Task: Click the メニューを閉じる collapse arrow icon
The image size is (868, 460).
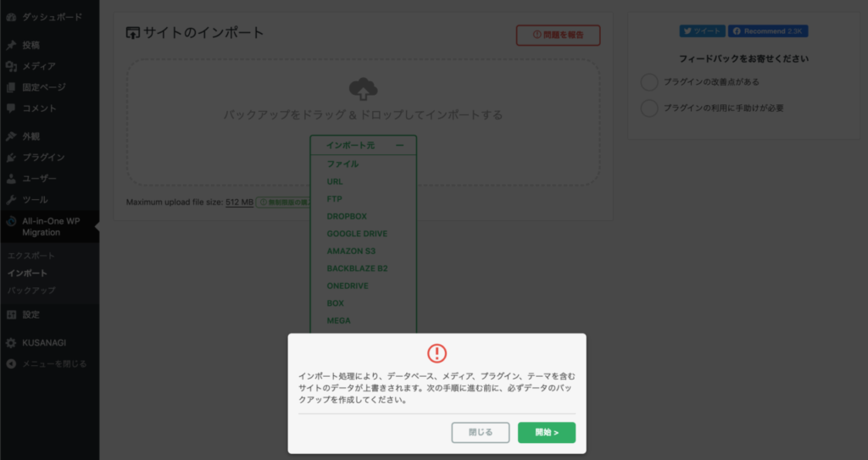Action: click(x=11, y=363)
